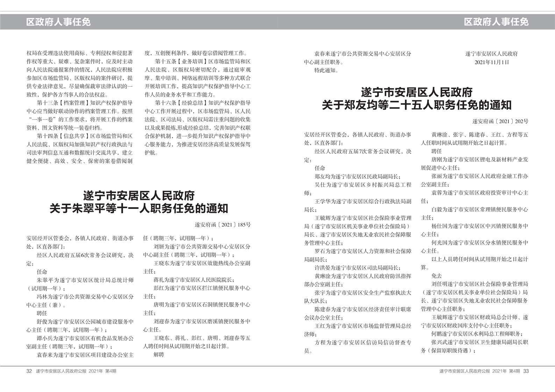Click document number 遂安府函〔2021〕185号
The height and width of the screenshot is (392, 555).
(222, 225)
